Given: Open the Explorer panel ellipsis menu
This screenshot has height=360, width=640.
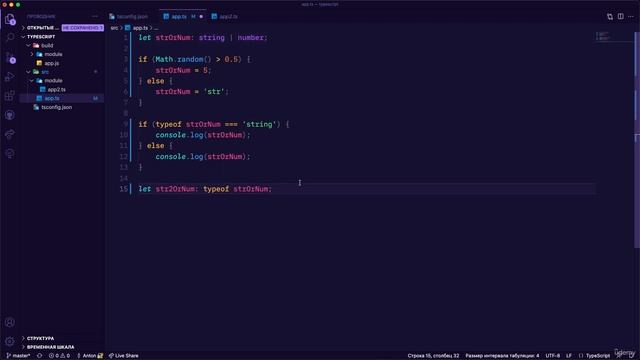Looking at the screenshot, I should pos(95,16).
